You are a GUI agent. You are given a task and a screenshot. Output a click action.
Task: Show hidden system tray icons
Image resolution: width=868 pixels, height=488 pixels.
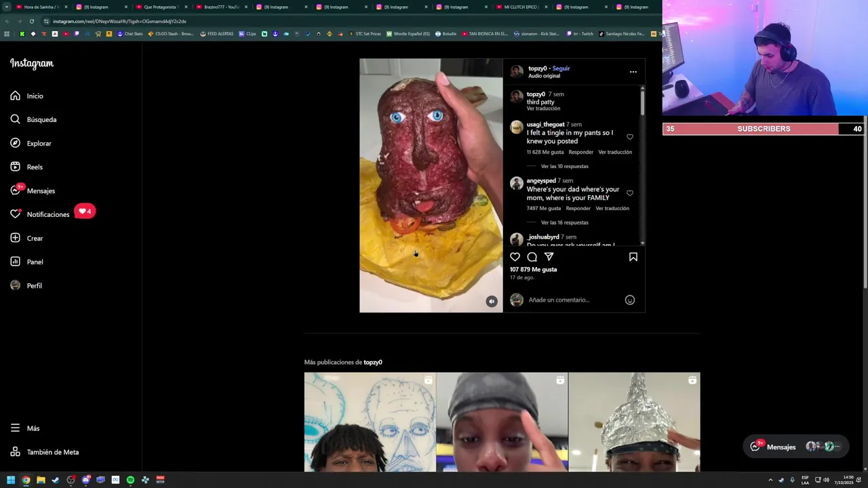click(770, 480)
